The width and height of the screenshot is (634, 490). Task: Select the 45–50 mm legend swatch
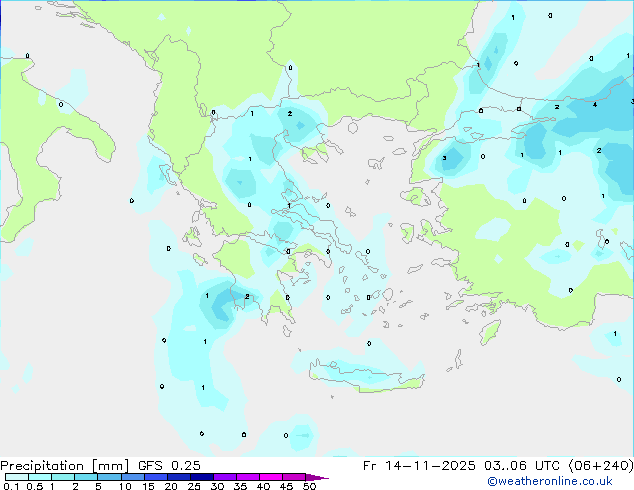(294, 477)
